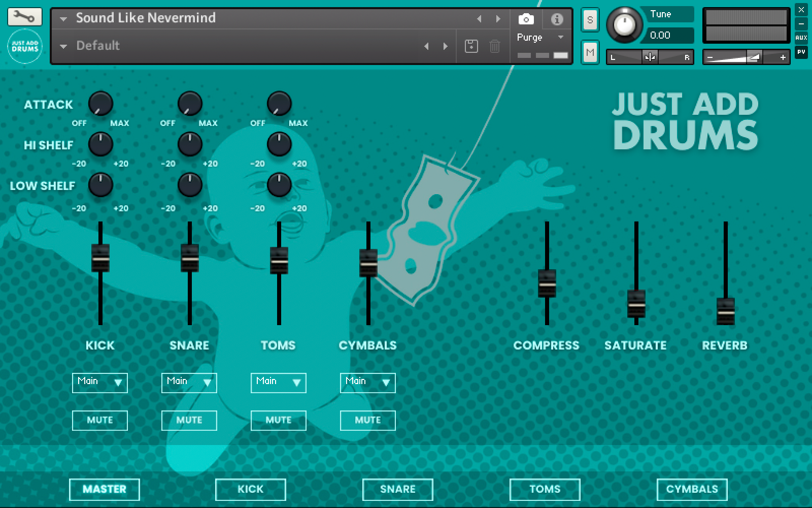Click the Kick volume fader
This screenshot has width=812, height=508.
(100, 258)
